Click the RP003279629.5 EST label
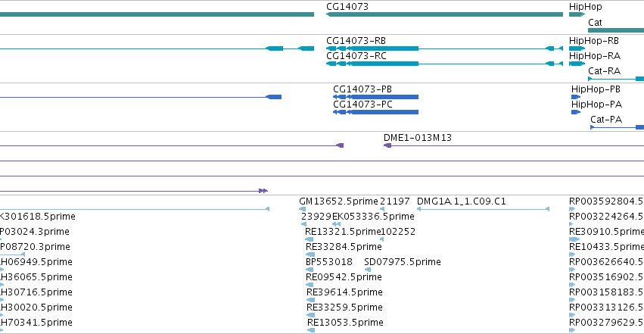644x334 pixels. [606, 323]
